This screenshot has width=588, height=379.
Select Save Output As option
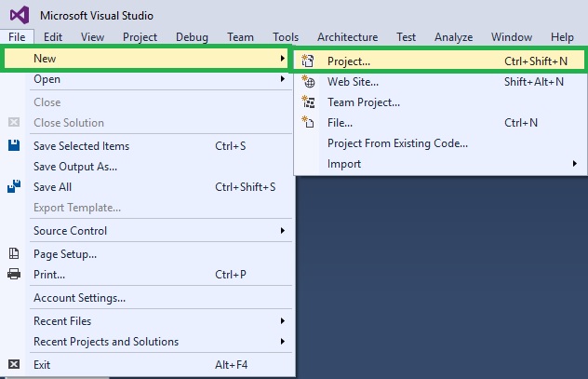pyautogui.click(x=75, y=167)
